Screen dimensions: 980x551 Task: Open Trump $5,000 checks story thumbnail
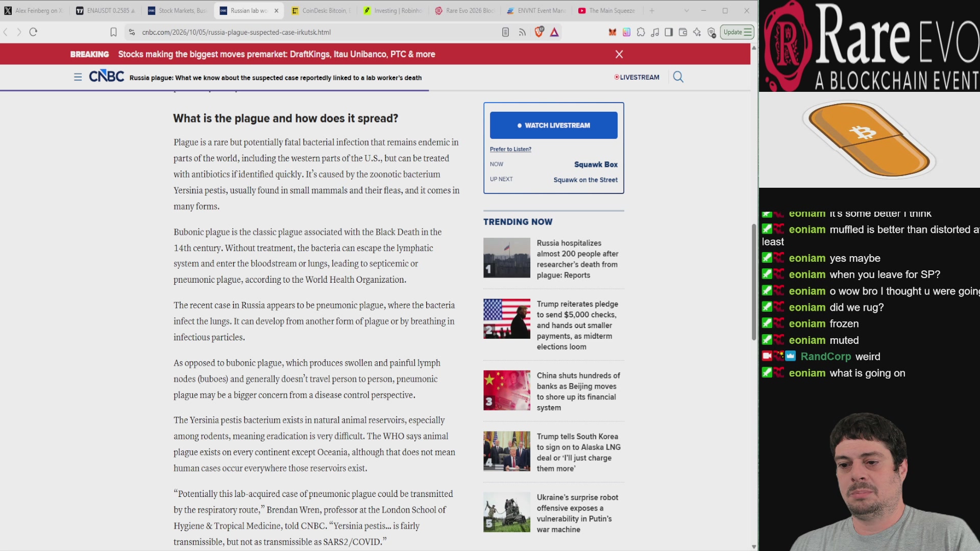tap(507, 319)
